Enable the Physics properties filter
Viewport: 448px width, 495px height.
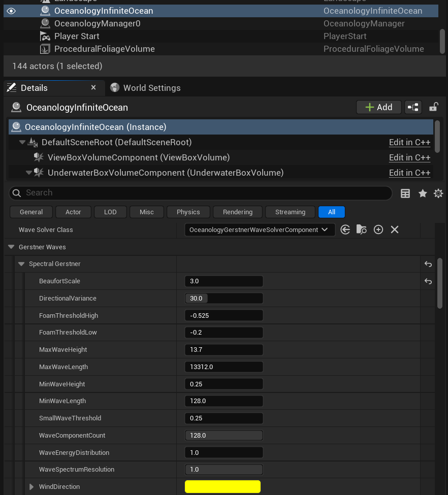(188, 212)
